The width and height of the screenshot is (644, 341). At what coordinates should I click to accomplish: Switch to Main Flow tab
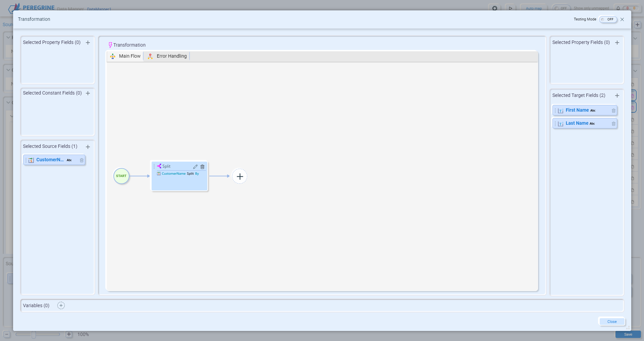tap(125, 56)
